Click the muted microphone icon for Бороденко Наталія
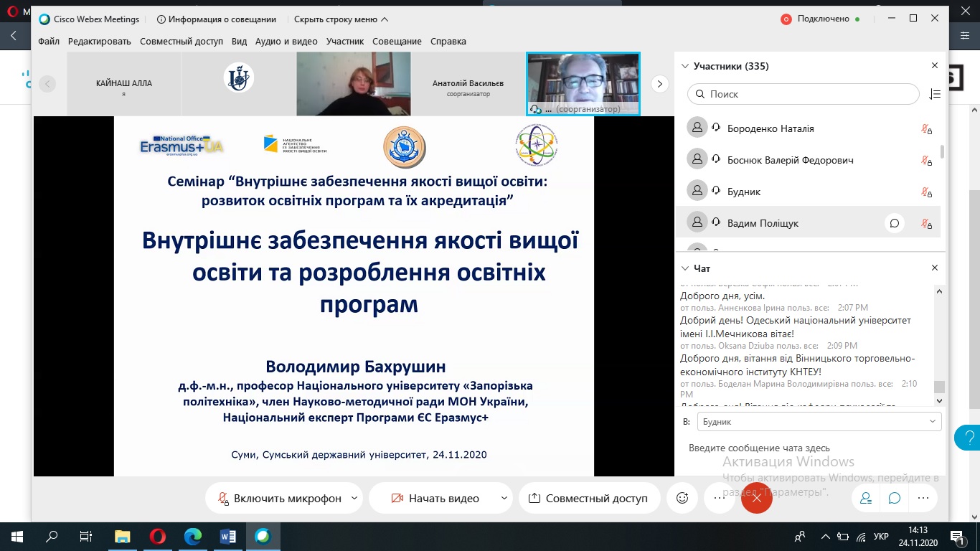 click(x=927, y=129)
